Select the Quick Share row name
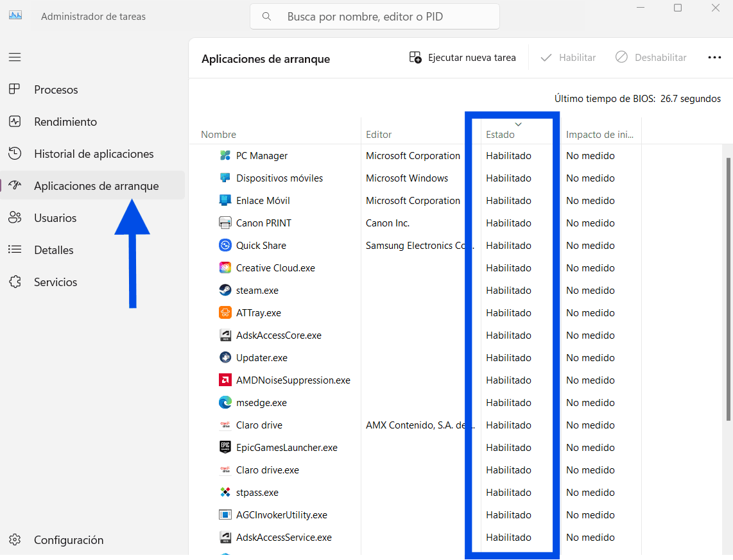This screenshot has width=733, height=560. (x=261, y=246)
